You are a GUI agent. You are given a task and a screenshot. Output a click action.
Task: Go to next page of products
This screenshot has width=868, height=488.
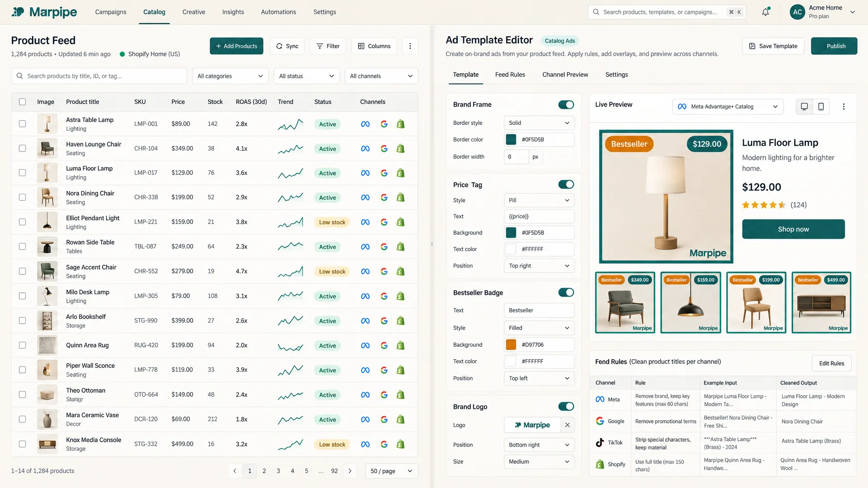coord(350,471)
